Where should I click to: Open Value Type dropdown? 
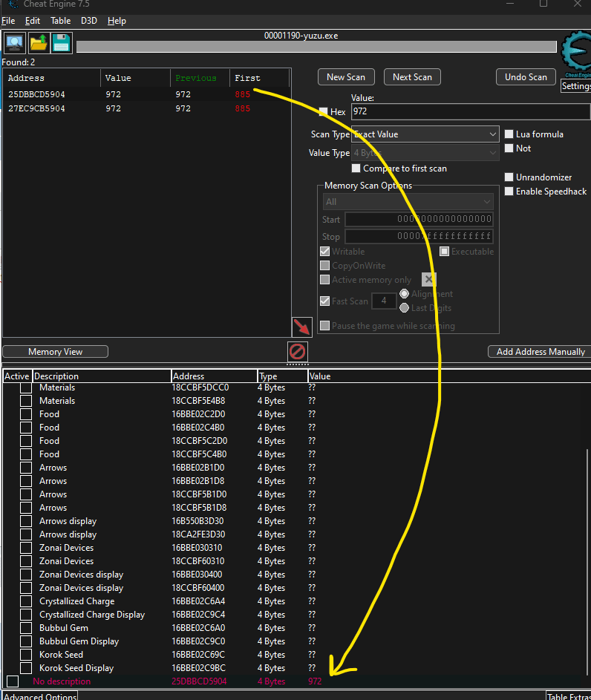point(425,153)
